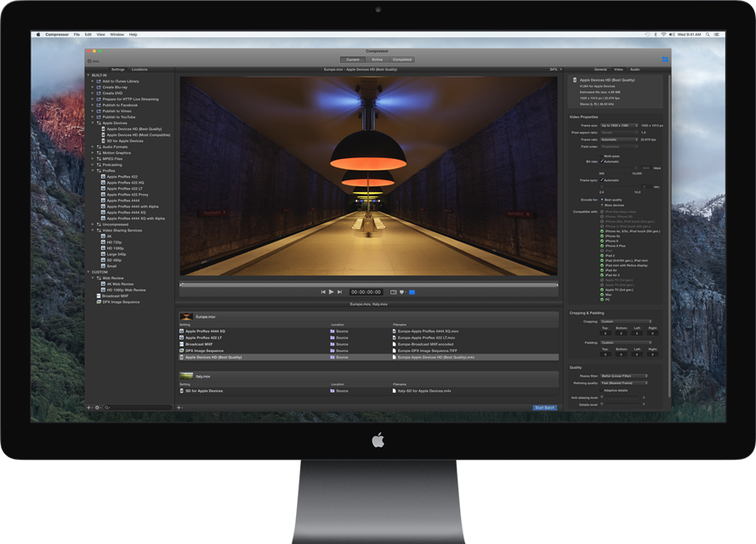
Task: Click file icon for Europe-Broadcast MXF.encoded
Action: click(395, 344)
